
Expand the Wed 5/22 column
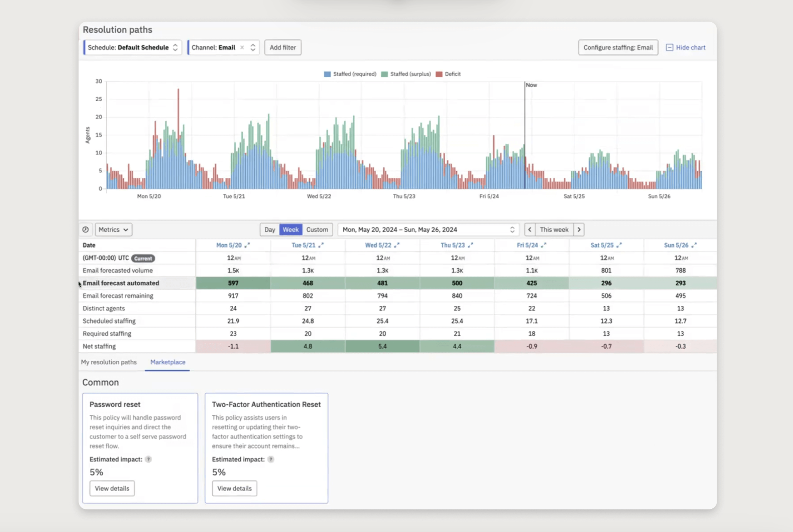[397, 245]
